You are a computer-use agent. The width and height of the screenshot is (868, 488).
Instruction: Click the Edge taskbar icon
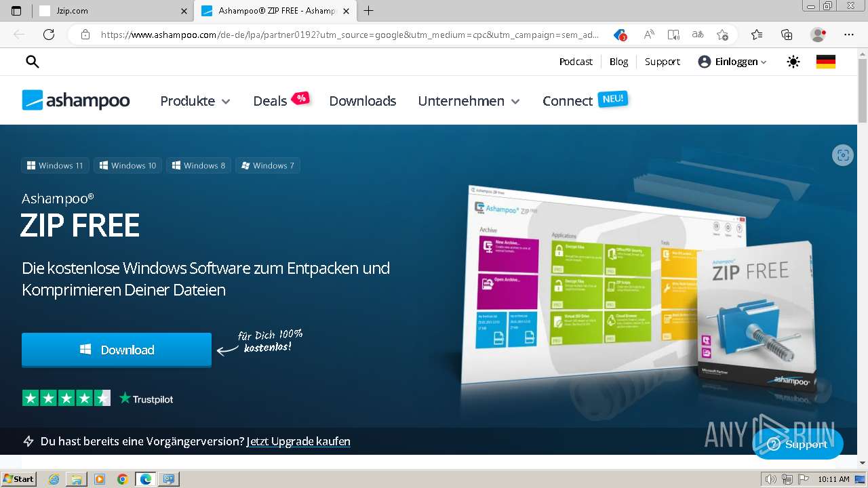click(145, 479)
